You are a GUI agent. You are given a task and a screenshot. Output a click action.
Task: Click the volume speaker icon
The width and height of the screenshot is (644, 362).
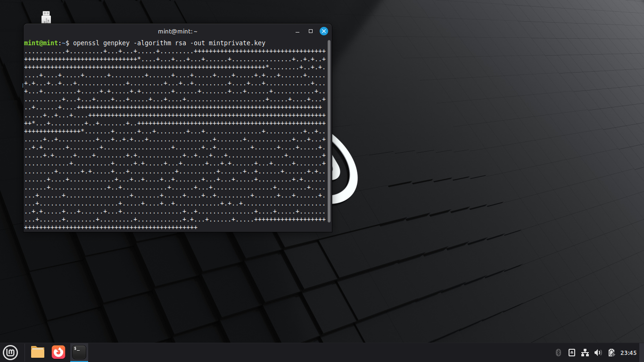click(598, 353)
